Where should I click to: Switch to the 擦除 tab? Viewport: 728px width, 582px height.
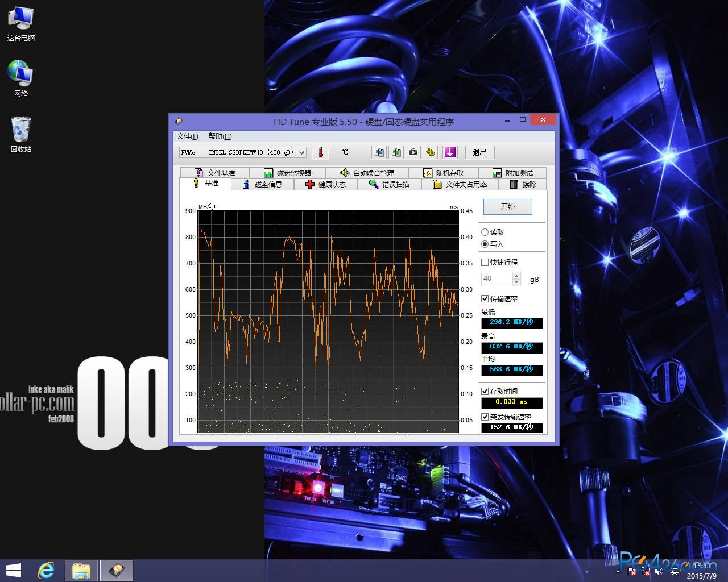click(x=522, y=184)
